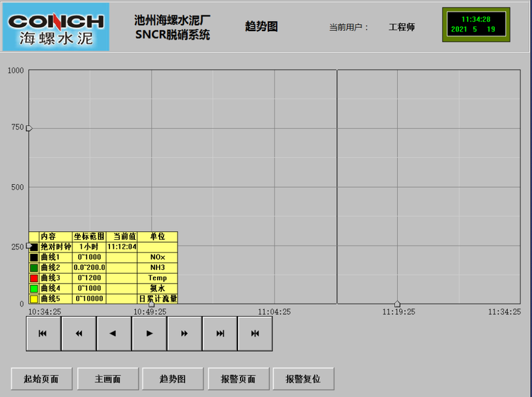Click the 1000 Y-axis label
The image size is (532, 397).
(x=15, y=71)
